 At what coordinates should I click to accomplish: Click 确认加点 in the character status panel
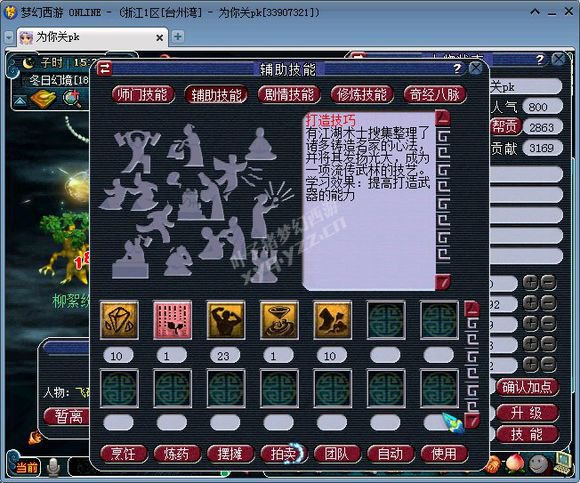(527, 387)
